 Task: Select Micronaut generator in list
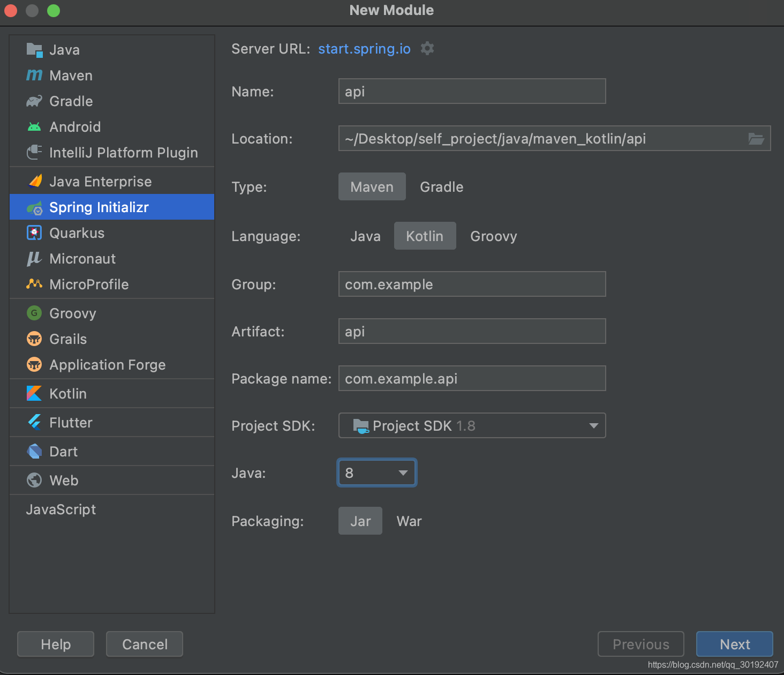pyautogui.click(x=112, y=259)
